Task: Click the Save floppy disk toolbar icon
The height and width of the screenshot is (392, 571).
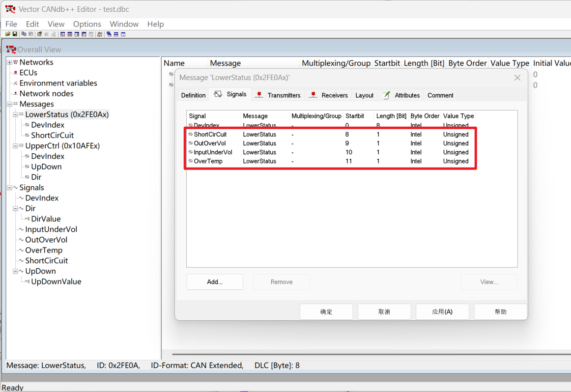Action: point(15,34)
